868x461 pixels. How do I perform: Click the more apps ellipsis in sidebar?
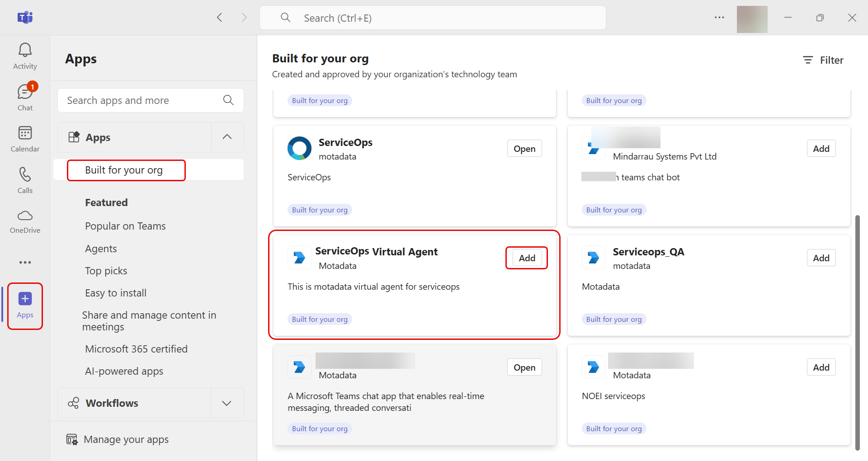tap(25, 262)
